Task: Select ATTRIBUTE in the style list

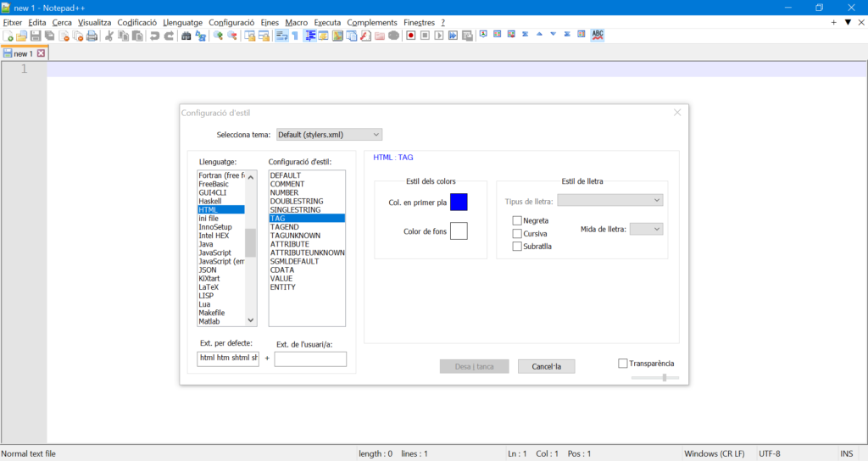Action: (x=290, y=244)
